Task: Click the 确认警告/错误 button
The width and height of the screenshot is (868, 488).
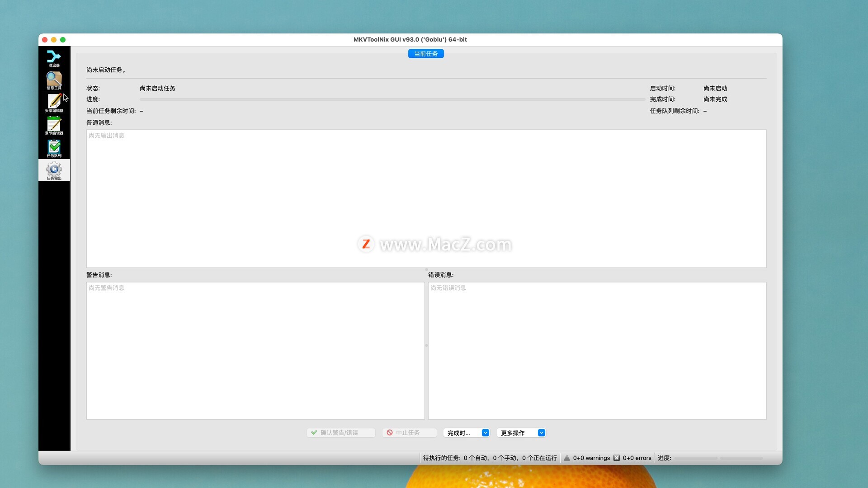Action: point(341,432)
